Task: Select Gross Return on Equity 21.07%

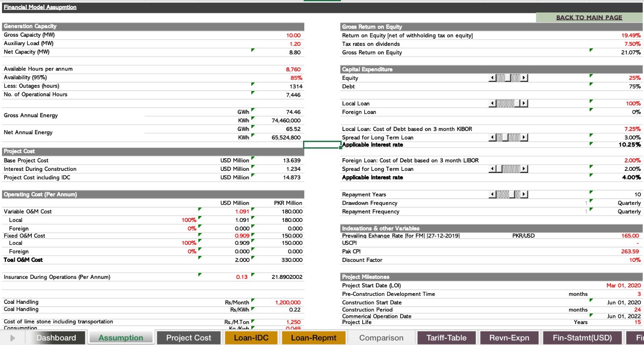Action: click(x=631, y=52)
